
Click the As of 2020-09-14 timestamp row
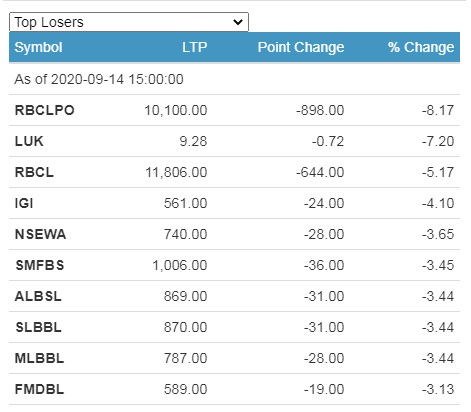pyautogui.click(x=234, y=79)
